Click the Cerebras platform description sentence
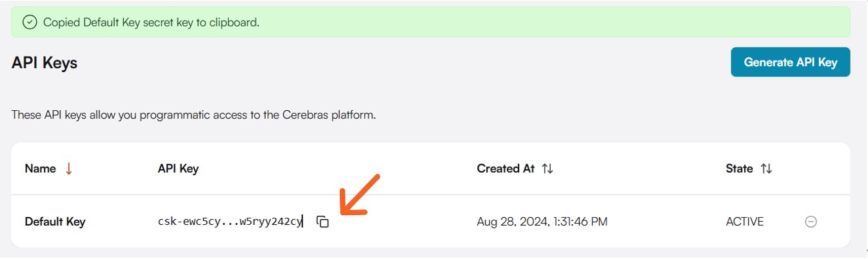This screenshot has height=259, width=868. [193, 115]
